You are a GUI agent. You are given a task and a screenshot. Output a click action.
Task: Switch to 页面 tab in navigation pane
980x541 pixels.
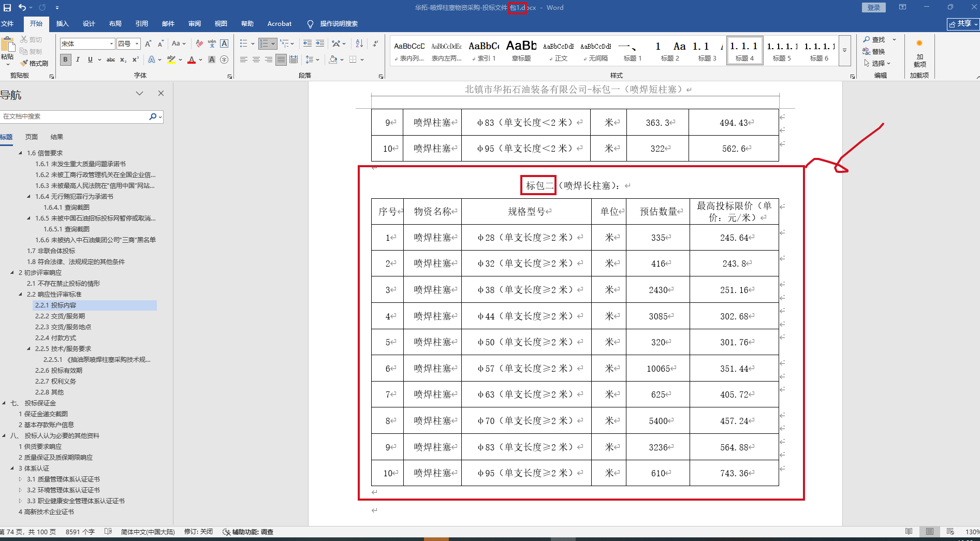click(x=32, y=137)
